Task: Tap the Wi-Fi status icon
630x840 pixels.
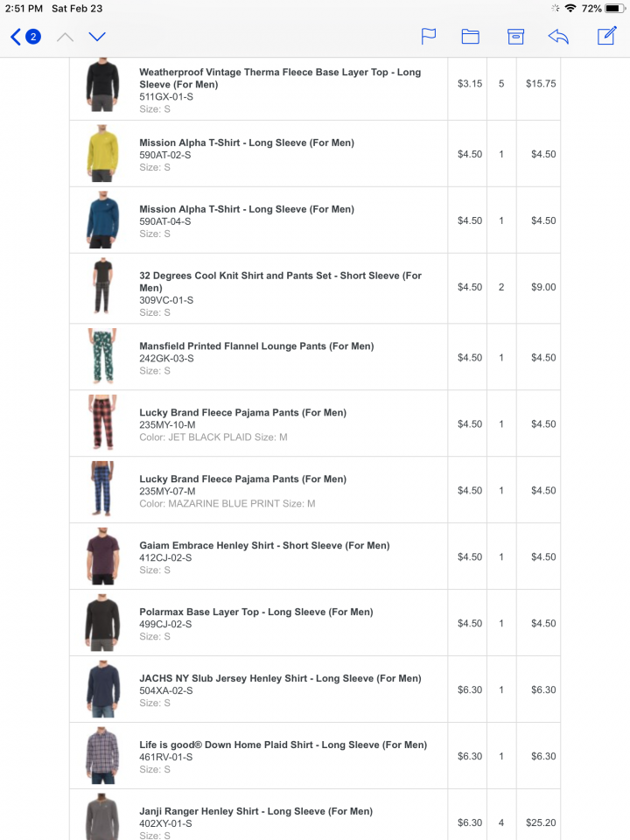Action: pos(570,8)
